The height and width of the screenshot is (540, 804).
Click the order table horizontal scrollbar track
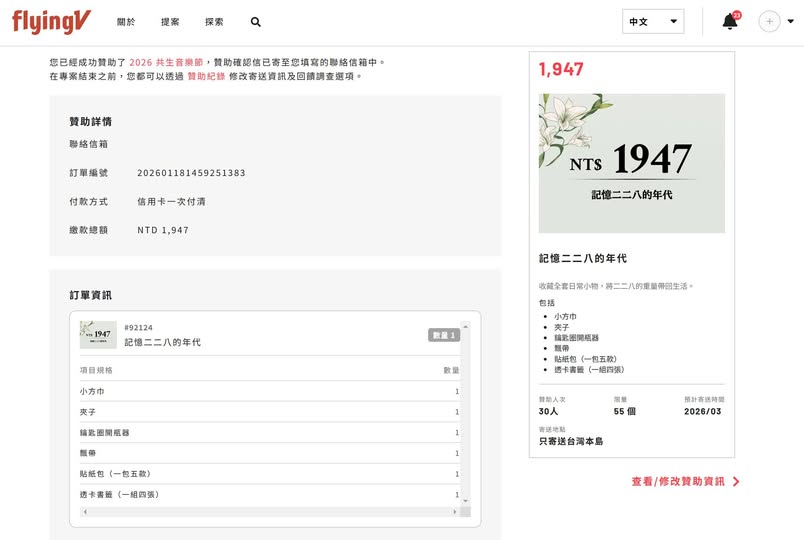click(x=270, y=511)
